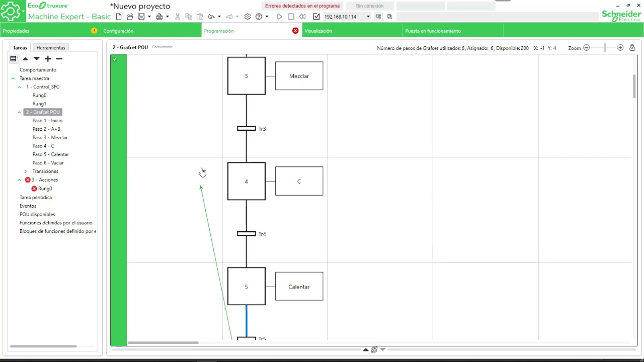This screenshot has width=644, height=362.
Task: Open system settings via the gear icon
Action: coord(248,17)
